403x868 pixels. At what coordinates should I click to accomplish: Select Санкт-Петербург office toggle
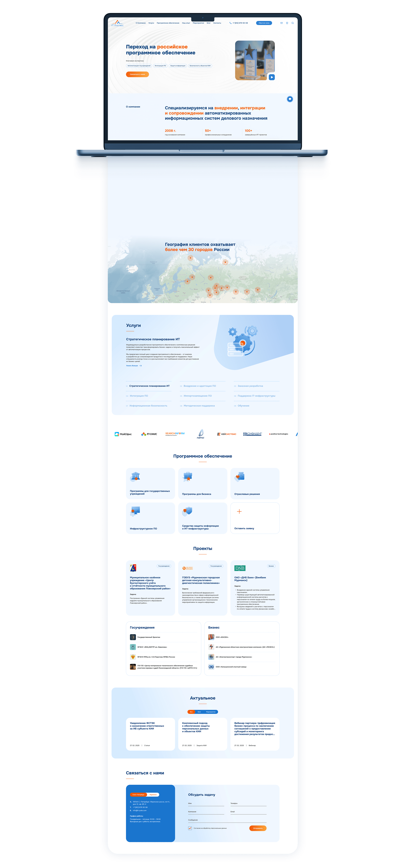coord(138,795)
